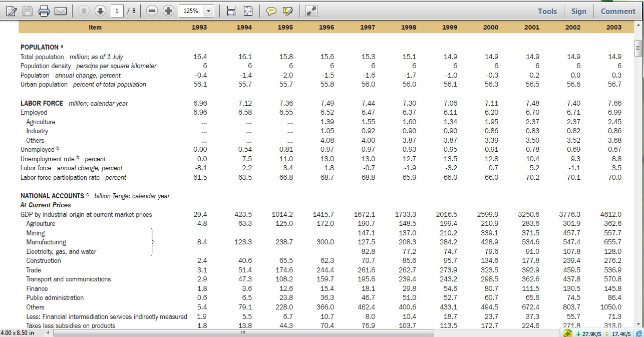This screenshot has height=337, width=644.
Task: Add a sticky note comment
Action: click(x=271, y=11)
